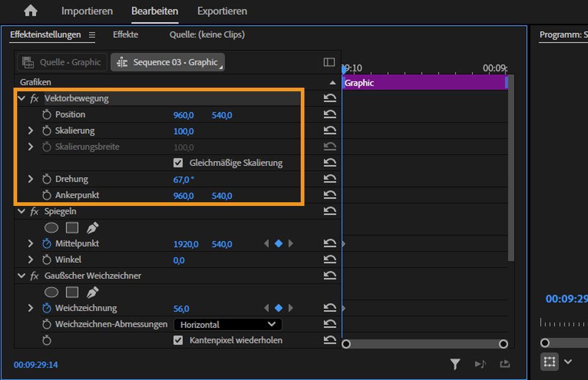Click the filter icon at the panel bottom

point(455,363)
